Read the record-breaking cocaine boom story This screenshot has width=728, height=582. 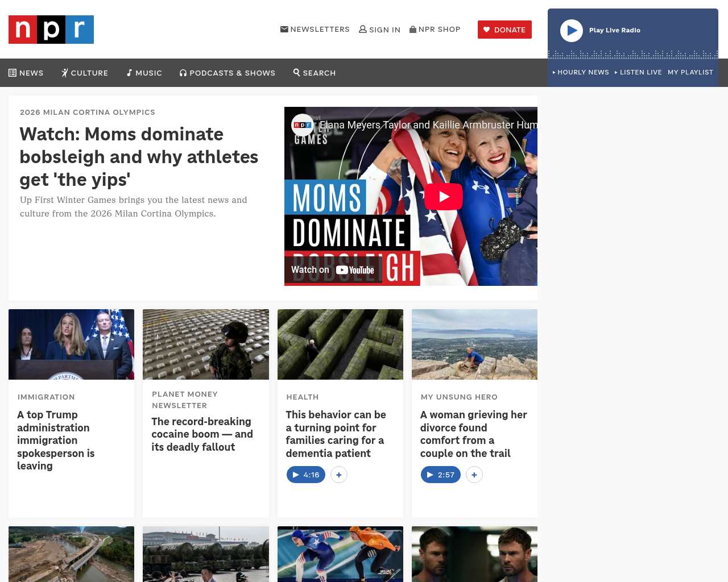[x=202, y=434]
